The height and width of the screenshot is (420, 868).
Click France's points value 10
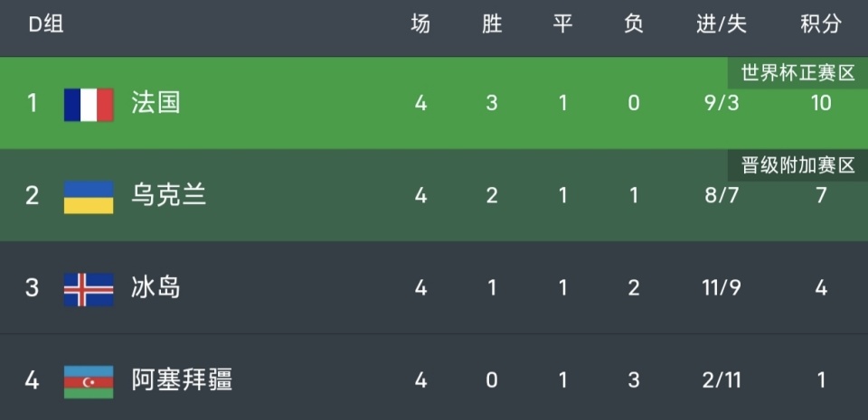coord(820,103)
